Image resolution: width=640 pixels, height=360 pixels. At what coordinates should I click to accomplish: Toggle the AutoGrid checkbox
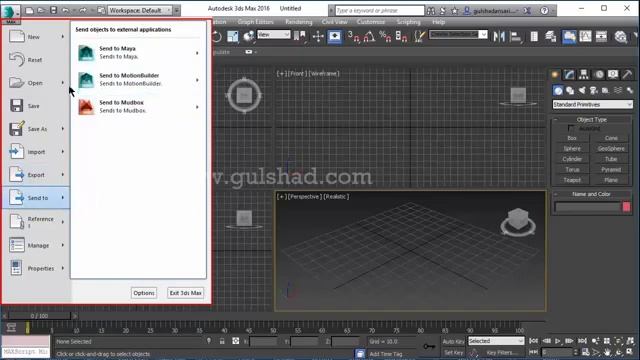571,128
